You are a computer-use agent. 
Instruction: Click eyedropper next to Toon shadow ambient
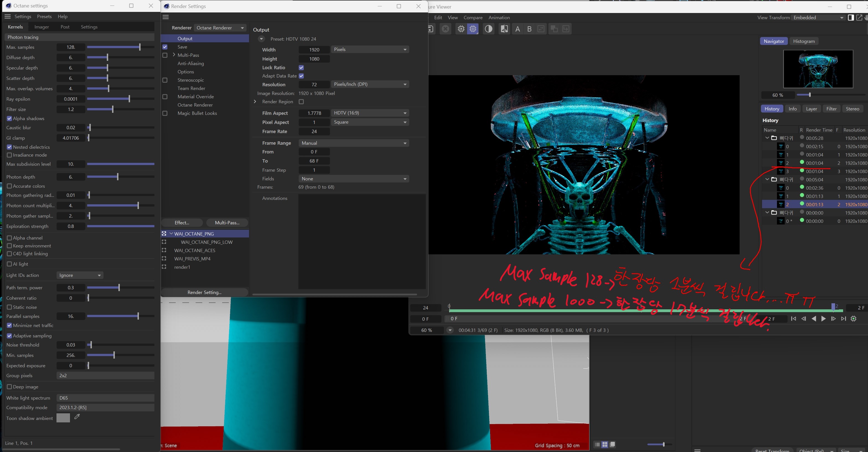77,417
